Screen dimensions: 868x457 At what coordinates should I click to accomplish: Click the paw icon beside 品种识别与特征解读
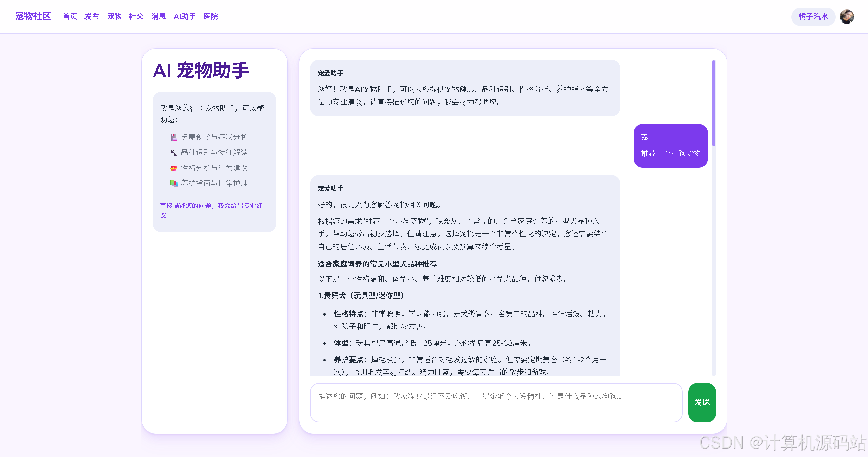174,153
